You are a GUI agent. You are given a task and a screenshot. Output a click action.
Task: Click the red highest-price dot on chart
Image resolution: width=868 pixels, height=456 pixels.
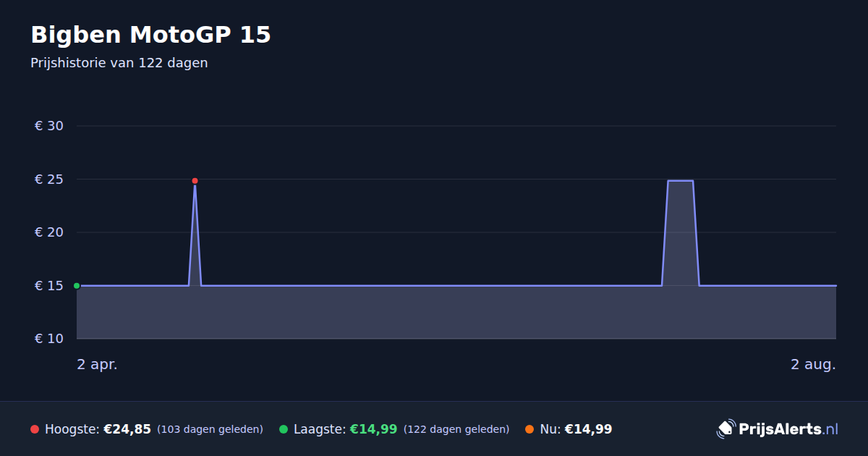click(x=195, y=181)
